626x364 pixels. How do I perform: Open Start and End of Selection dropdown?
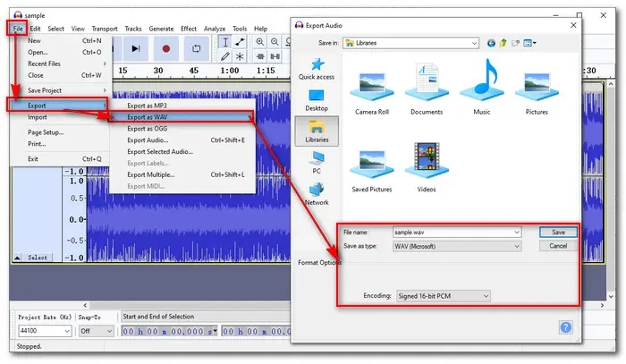tap(206, 317)
